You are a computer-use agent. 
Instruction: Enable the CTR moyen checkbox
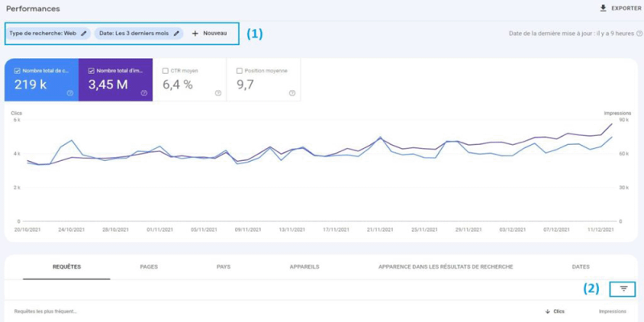click(x=165, y=71)
